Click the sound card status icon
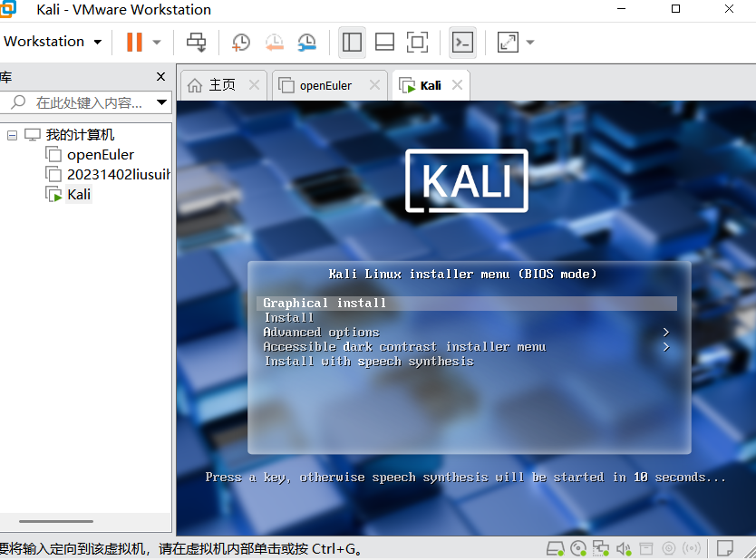 coord(624,548)
